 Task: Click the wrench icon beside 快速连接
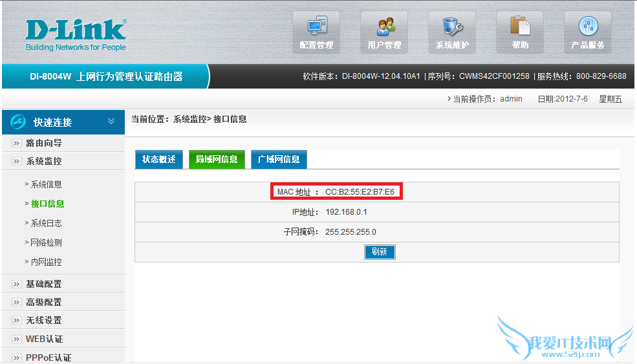[x=18, y=122]
